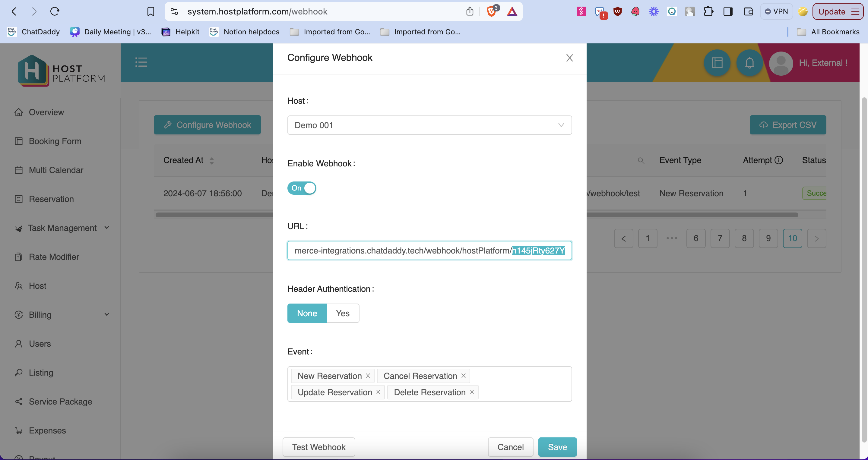Bookmark this page icon
Screen dimensions: 868x460
pos(150,11)
